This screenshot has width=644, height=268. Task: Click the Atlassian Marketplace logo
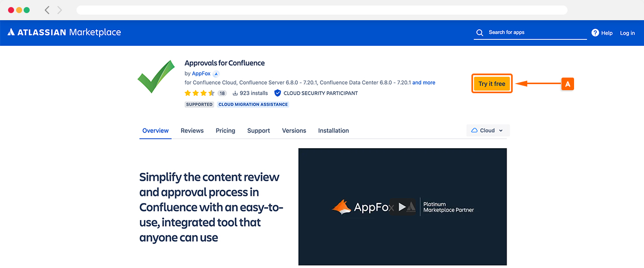[x=64, y=32]
